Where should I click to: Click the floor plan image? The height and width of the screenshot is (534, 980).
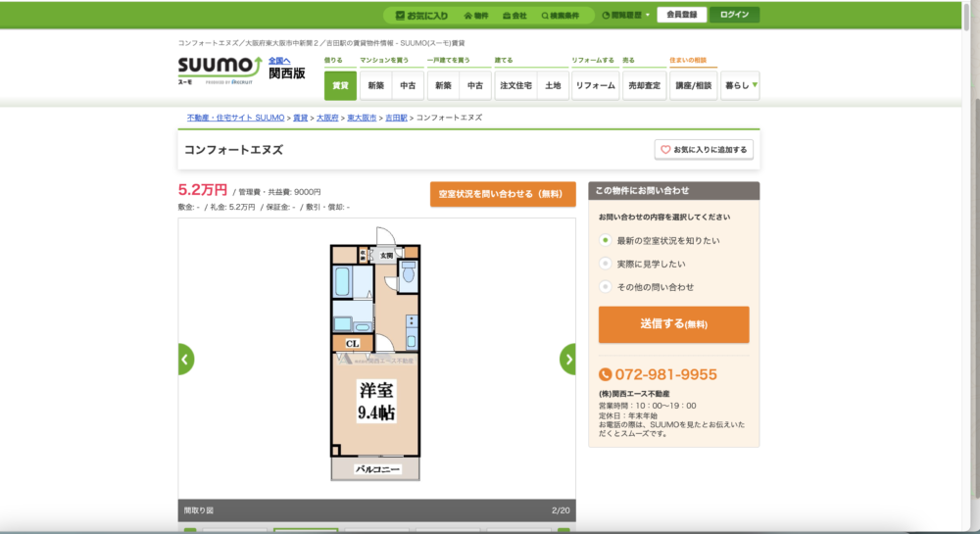point(376,360)
